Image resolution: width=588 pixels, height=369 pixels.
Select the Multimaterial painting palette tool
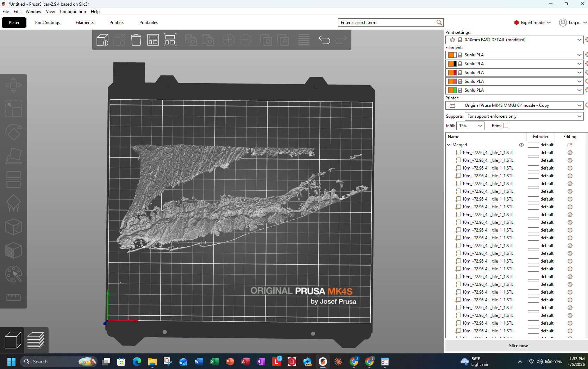tap(13, 274)
